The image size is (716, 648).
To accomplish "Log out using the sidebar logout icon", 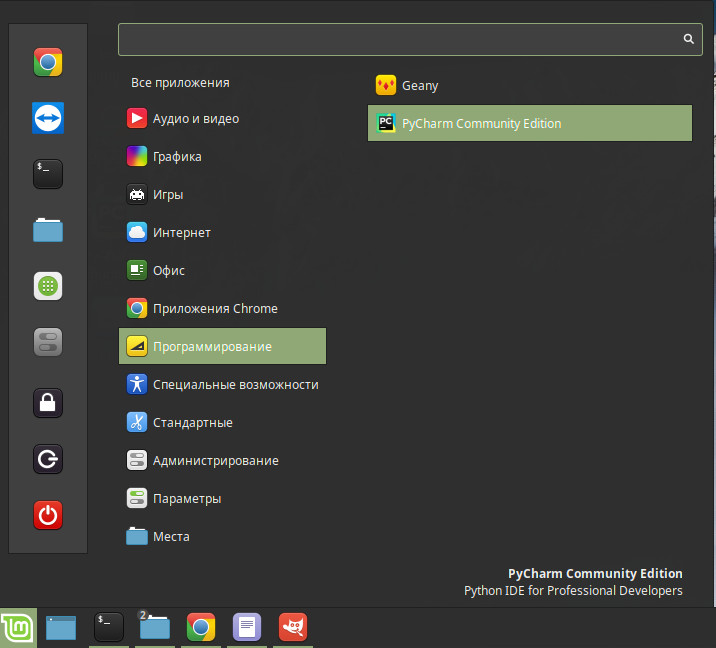I will click(48, 459).
